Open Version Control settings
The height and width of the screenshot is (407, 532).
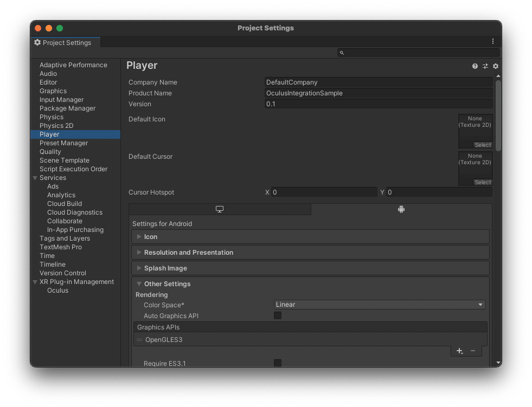pyautogui.click(x=63, y=273)
